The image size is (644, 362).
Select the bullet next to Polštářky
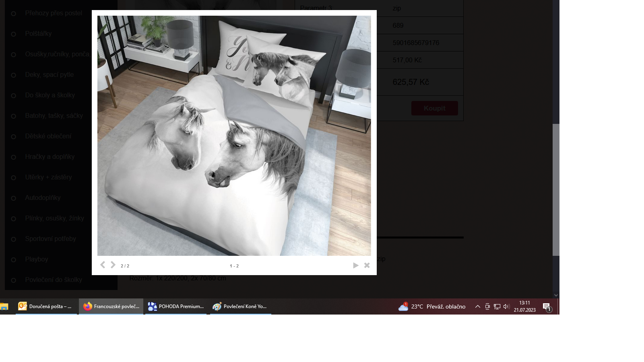(14, 33)
